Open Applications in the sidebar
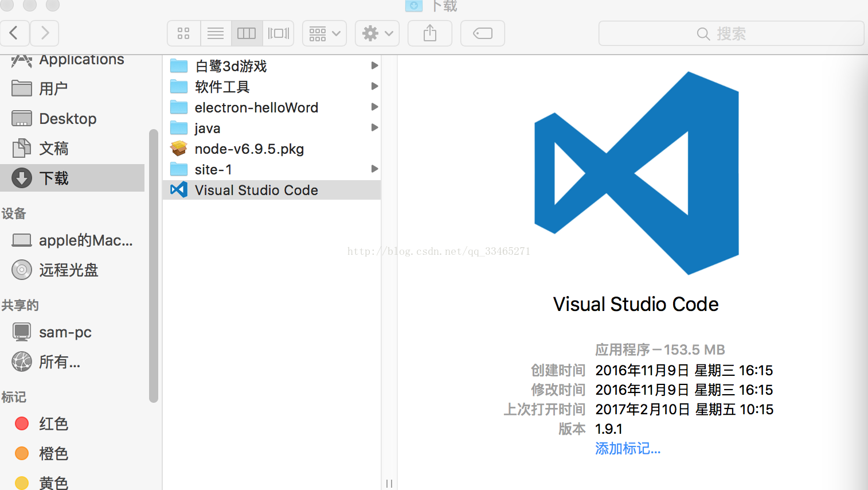The image size is (868, 490). click(x=72, y=60)
